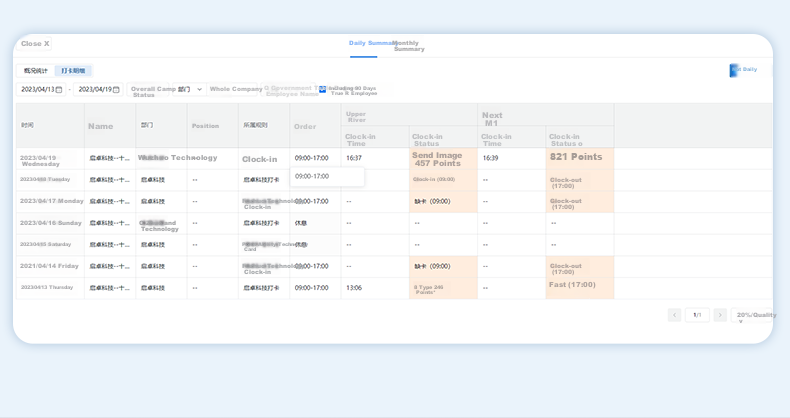
Task: Focus the Employee Name search box
Action: 291,90
